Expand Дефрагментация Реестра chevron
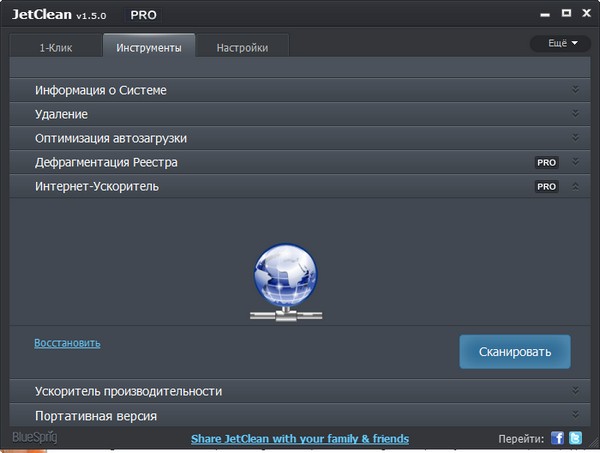 coord(575,162)
